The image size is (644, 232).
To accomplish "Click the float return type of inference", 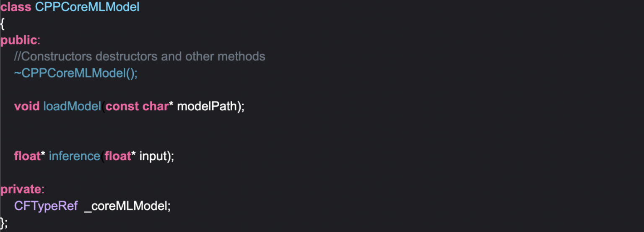I will (x=27, y=156).
